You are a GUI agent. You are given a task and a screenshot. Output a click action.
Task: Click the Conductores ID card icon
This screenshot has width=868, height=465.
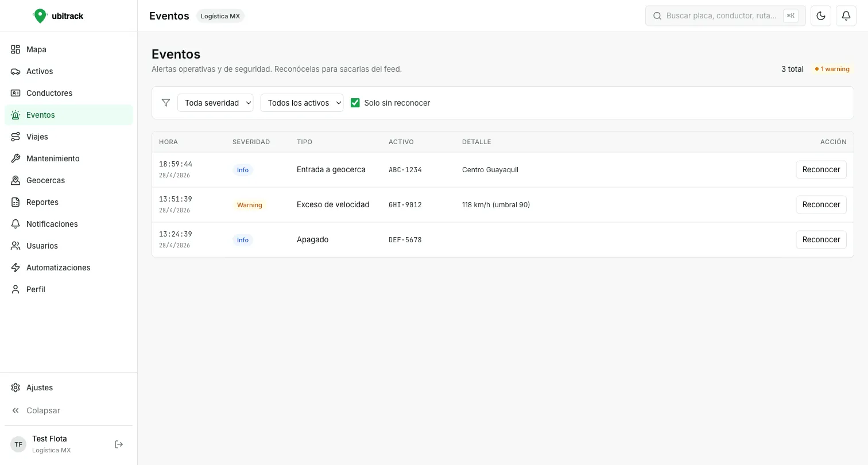point(15,93)
